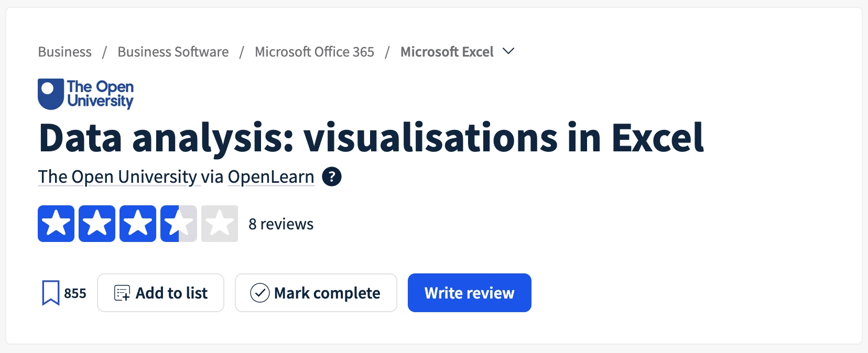Image resolution: width=868 pixels, height=353 pixels.
Task: Select the third blue star
Action: click(138, 224)
